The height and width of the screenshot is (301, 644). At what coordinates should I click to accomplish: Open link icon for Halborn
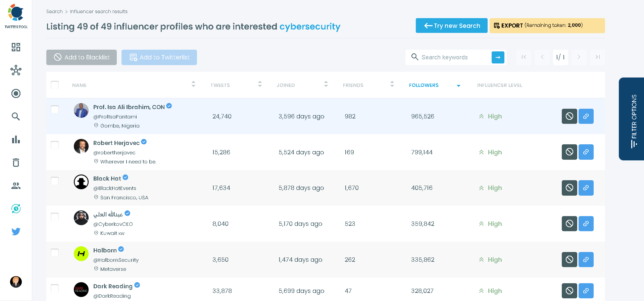pyautogui.click(x=586, y=259)
